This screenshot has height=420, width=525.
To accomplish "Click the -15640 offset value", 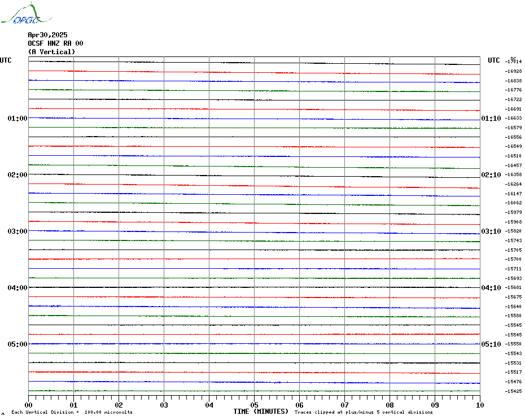I will (x=513, y=307).
